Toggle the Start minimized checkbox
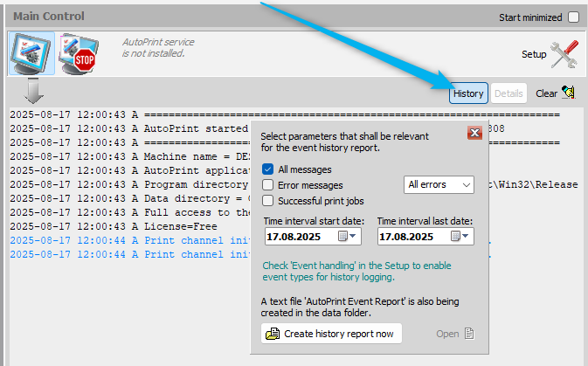 [573, 17]
